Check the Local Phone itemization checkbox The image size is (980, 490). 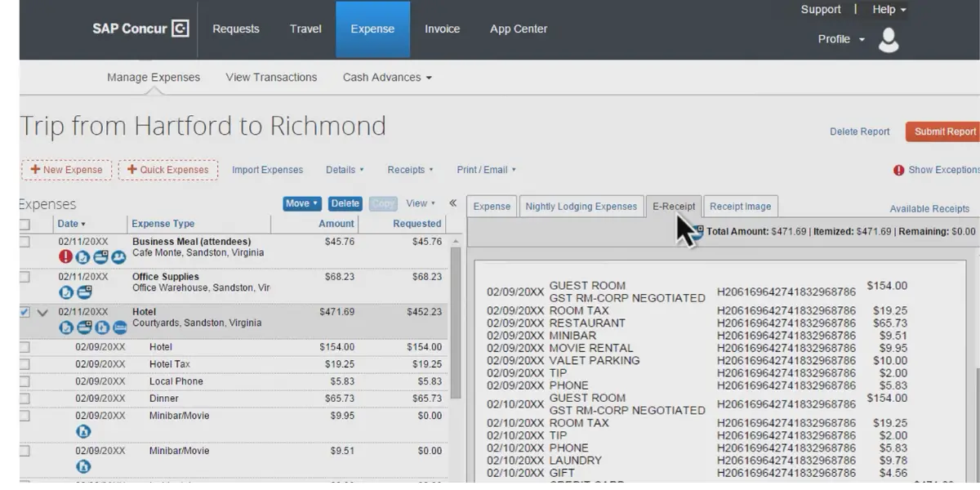point(24,381)
